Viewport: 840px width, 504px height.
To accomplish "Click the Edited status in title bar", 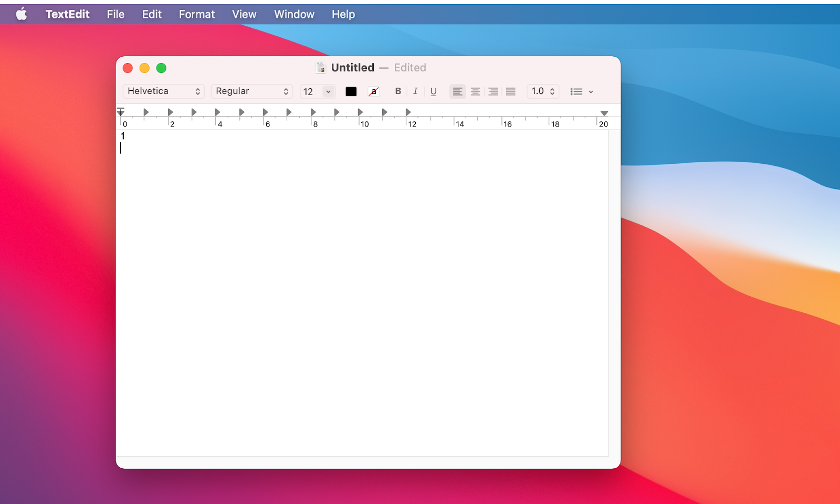I will coord(410,68).
